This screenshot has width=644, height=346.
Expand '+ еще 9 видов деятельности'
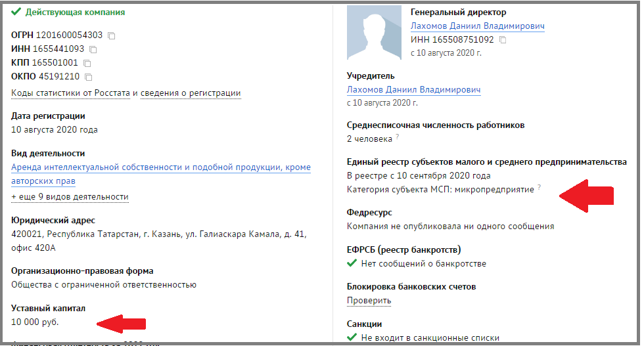(x=70, y=197)
